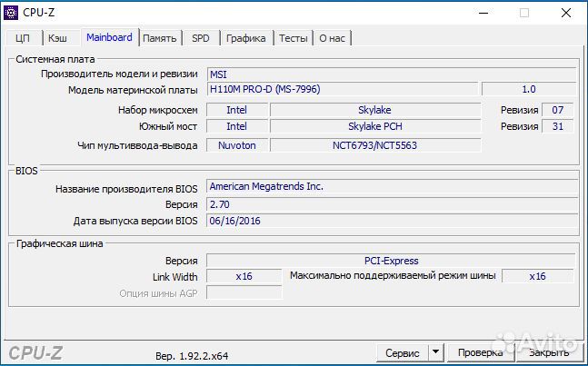
Task: Switch to the ЦП tab
Action: point(24,38)
